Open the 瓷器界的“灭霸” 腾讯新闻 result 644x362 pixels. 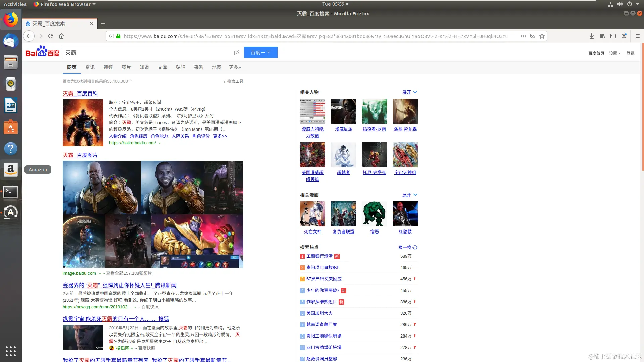tap(119, 285)
